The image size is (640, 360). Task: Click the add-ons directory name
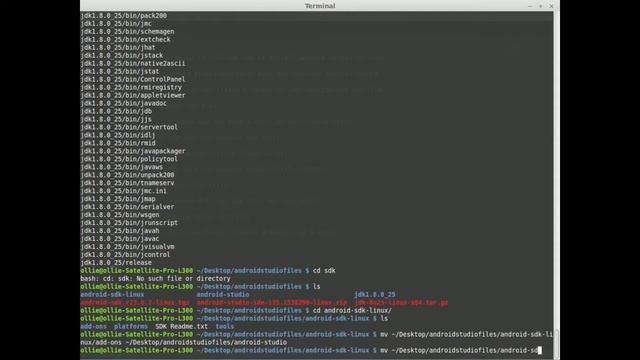click(x=93, y=326)
